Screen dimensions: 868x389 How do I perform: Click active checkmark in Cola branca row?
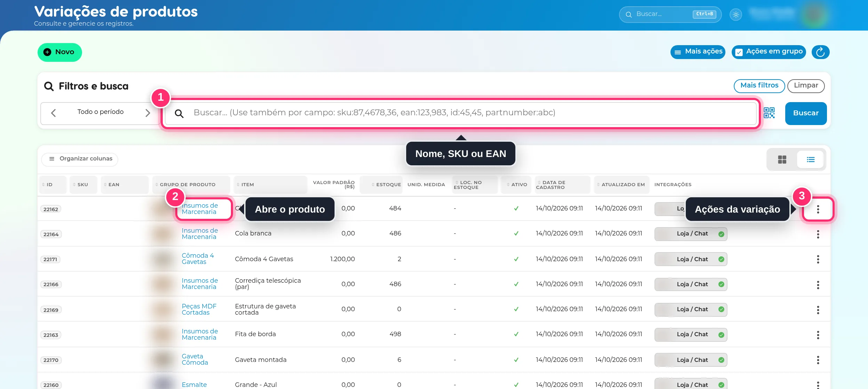click(x=516, y=233)
